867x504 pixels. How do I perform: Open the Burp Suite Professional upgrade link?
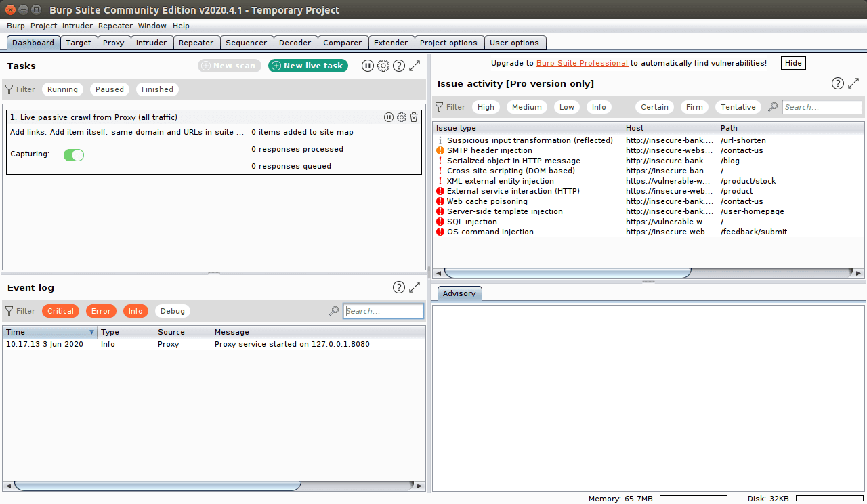click(x=581, y=62)
